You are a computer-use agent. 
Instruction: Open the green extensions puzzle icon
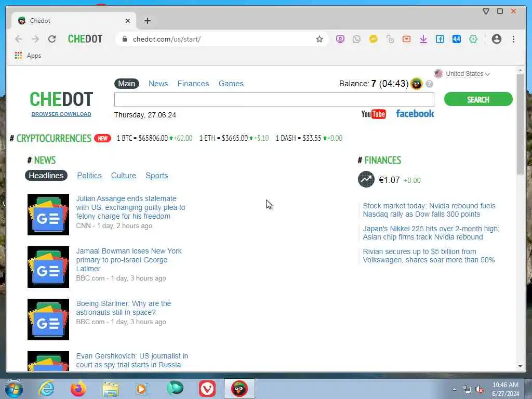473,39
